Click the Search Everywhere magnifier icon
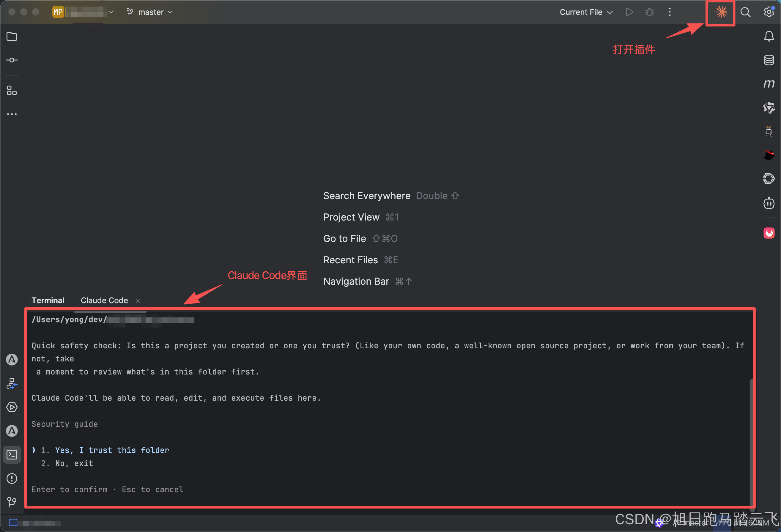This screenshot has height=532, width=781. pos(745,12)
